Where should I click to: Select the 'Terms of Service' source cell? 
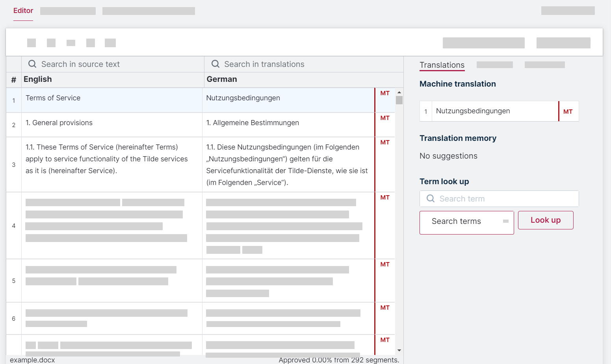[112, 100]
